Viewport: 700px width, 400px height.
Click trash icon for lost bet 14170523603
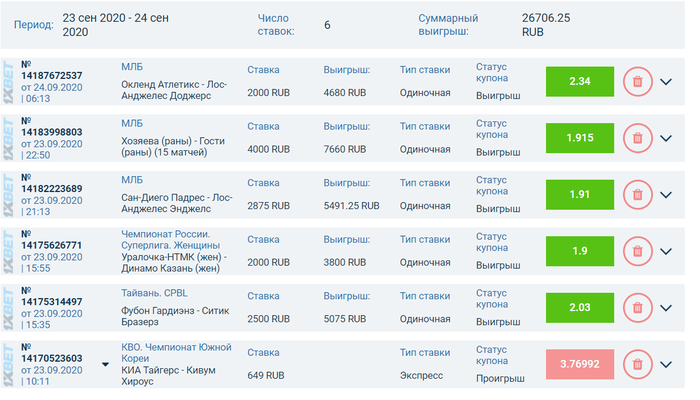click(638, 364)
